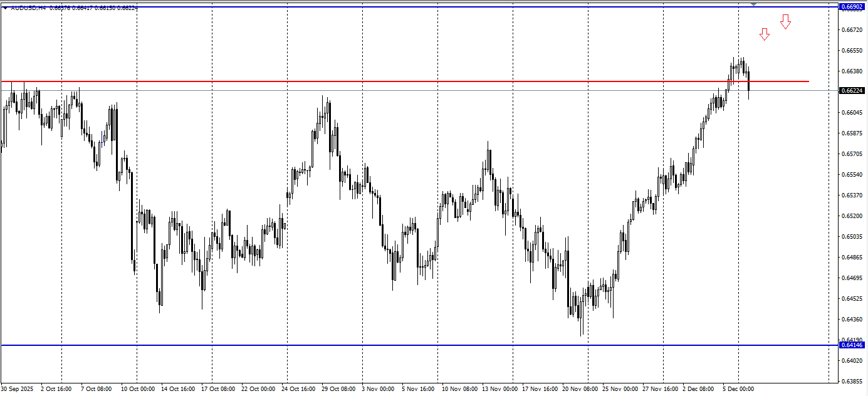
Task: Click the 0.64360 price scale label
Action: point(853,319)
